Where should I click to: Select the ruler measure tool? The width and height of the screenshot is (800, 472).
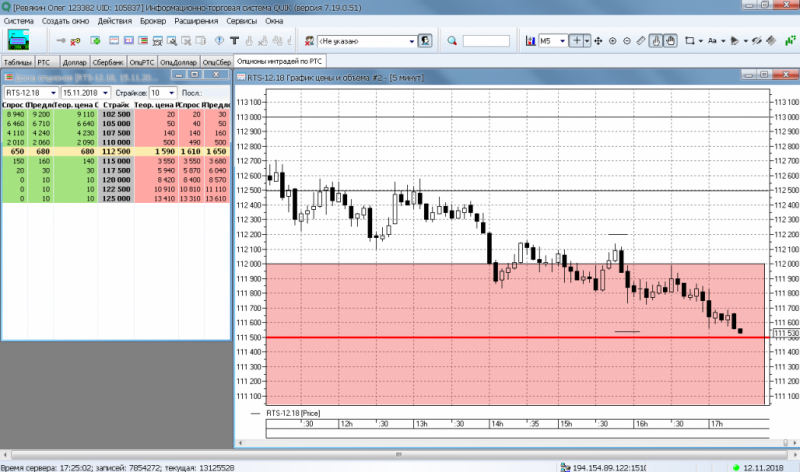click(x=641, y=41)
